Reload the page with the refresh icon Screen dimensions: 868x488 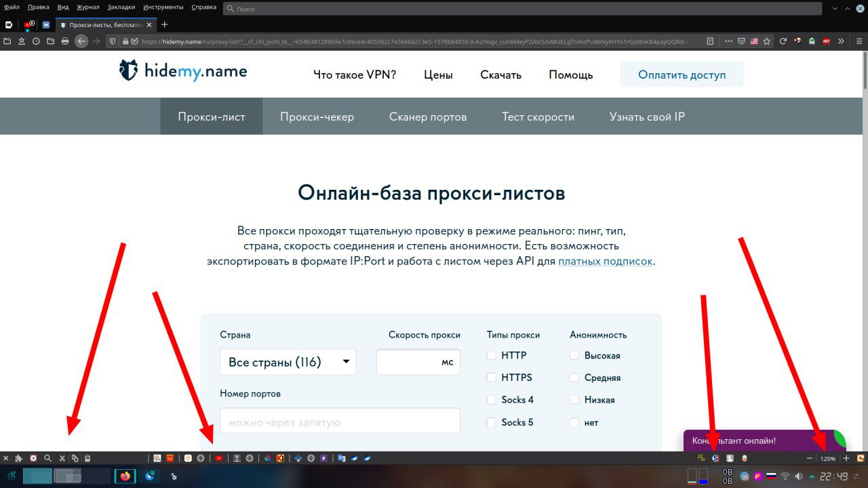(x=783, y=41)
